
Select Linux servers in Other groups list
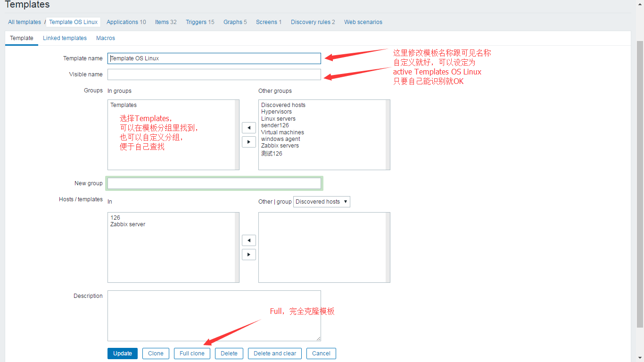(278, 119)
